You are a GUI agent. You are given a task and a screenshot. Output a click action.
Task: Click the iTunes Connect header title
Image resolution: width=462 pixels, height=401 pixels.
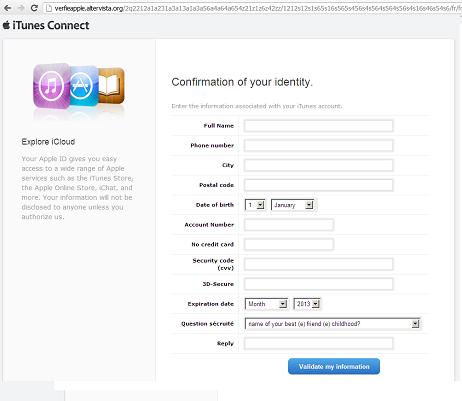(x=51, y=25)
